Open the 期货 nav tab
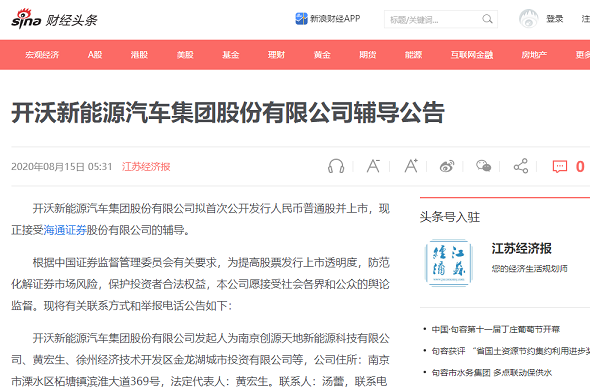The image size is (590, 387). [368, 55]
